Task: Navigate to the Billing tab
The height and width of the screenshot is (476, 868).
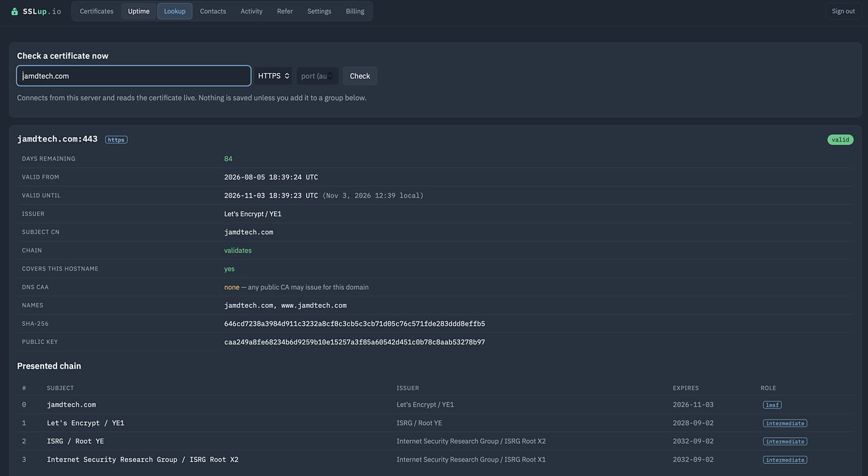Action: [x=355, y=11]
